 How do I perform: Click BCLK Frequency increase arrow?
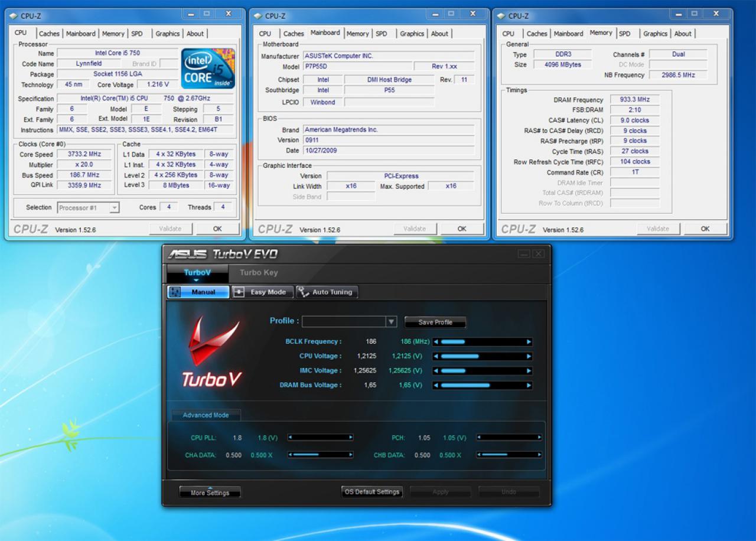pos(529,341)
